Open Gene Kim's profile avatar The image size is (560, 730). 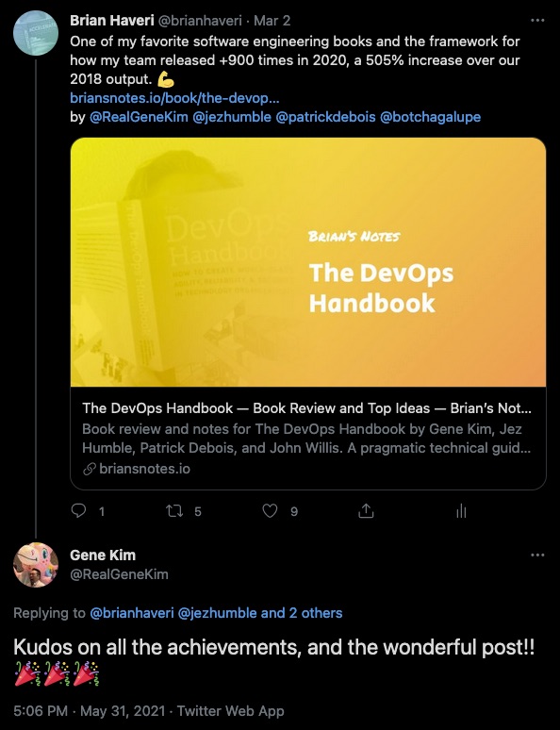click(x=36, y=565)
